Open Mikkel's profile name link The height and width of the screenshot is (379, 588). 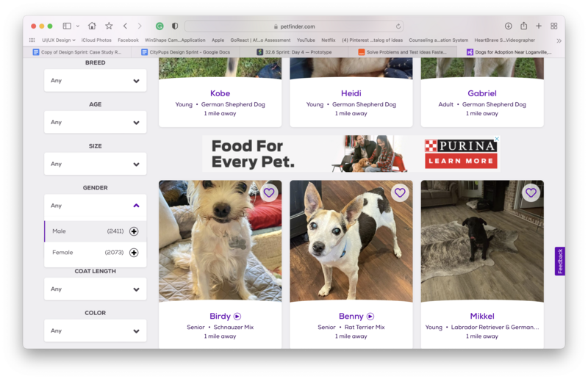point(482,317)
